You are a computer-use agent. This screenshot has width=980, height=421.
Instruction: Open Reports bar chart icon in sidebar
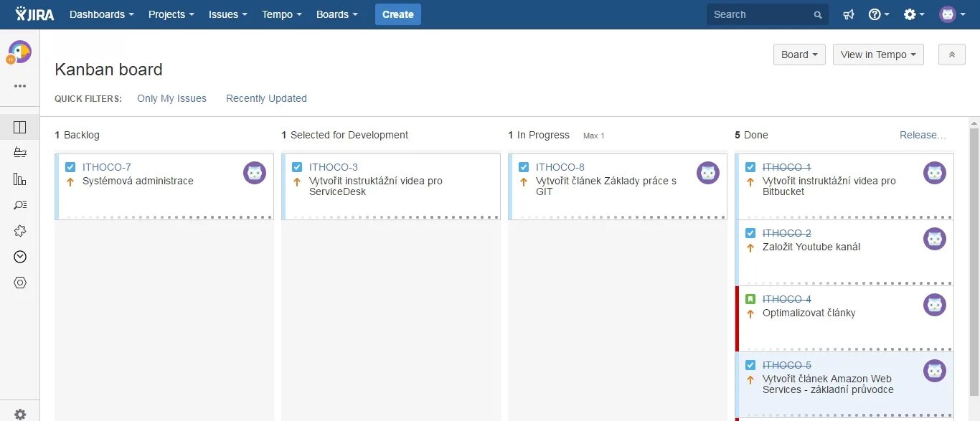pyautogui.click(x=20, y=179)
